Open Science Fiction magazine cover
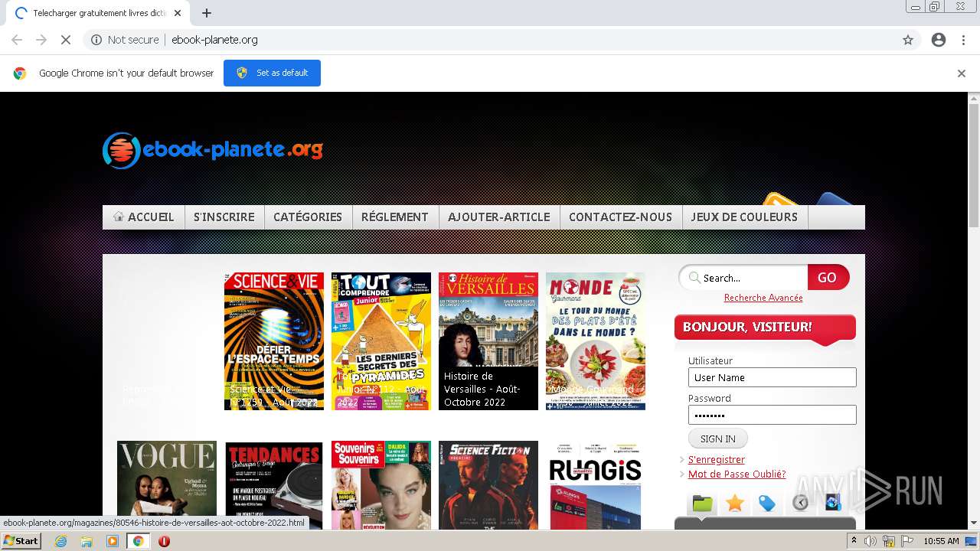The image size is (980, 551). (488, 485)
